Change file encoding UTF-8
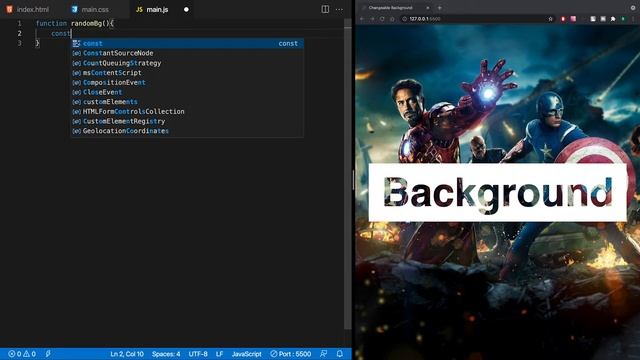640x360 pixels. (198, 354)
